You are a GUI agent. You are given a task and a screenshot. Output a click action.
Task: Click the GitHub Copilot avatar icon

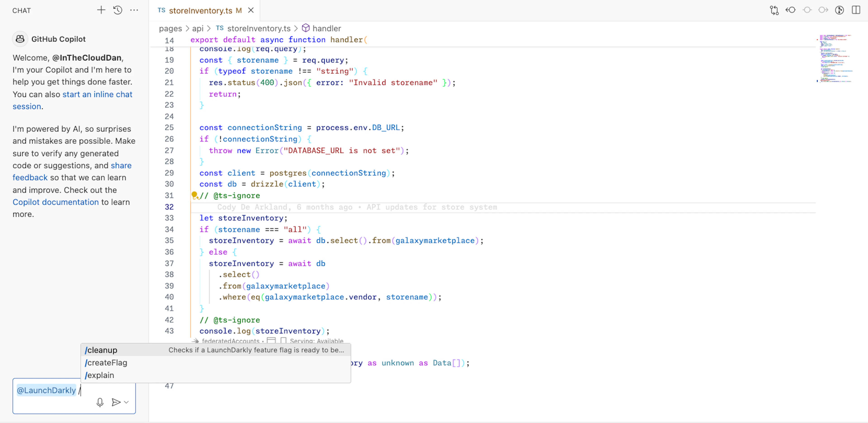tap(20, 39)
